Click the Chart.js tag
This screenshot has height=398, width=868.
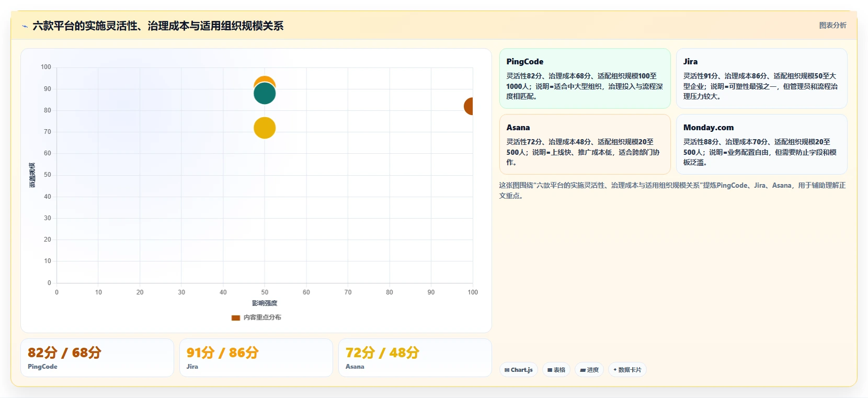point(518,370)
